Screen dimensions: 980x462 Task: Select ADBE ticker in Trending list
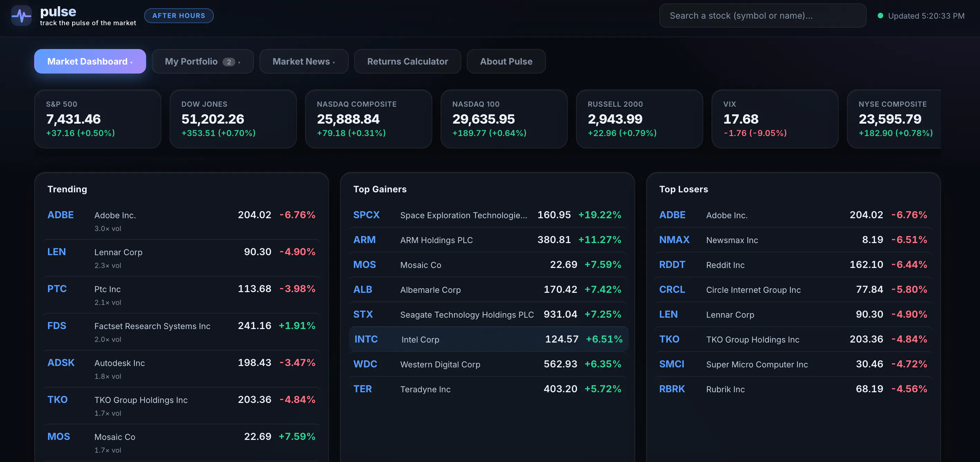60,215
